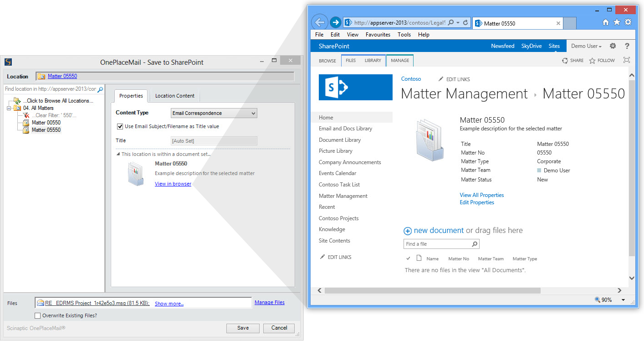This screenshot has width=644, height=341.
Task: Open Events Calendar in left navigation
Action: point(337,173)
